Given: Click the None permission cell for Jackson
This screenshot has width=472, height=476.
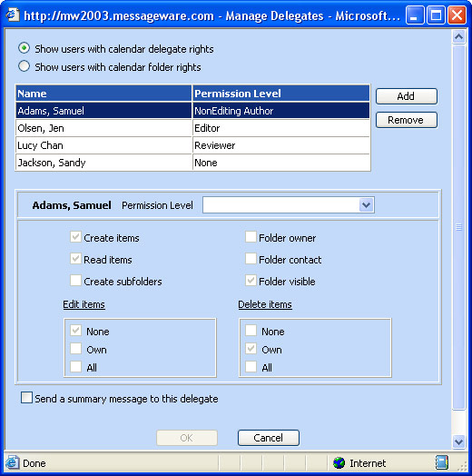Looking at the screenshot, I should (x=281, y=163).
